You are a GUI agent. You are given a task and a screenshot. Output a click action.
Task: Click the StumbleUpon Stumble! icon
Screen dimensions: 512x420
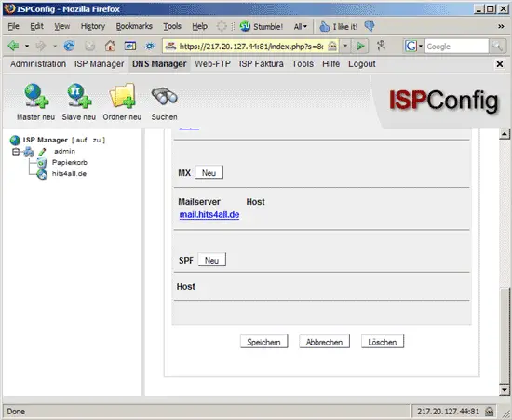pos(245,26)
